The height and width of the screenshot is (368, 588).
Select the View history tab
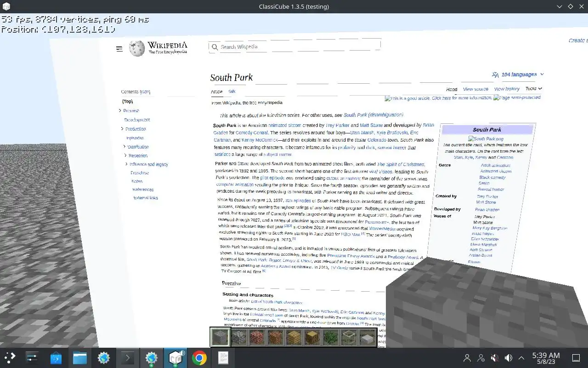[507, 89]
